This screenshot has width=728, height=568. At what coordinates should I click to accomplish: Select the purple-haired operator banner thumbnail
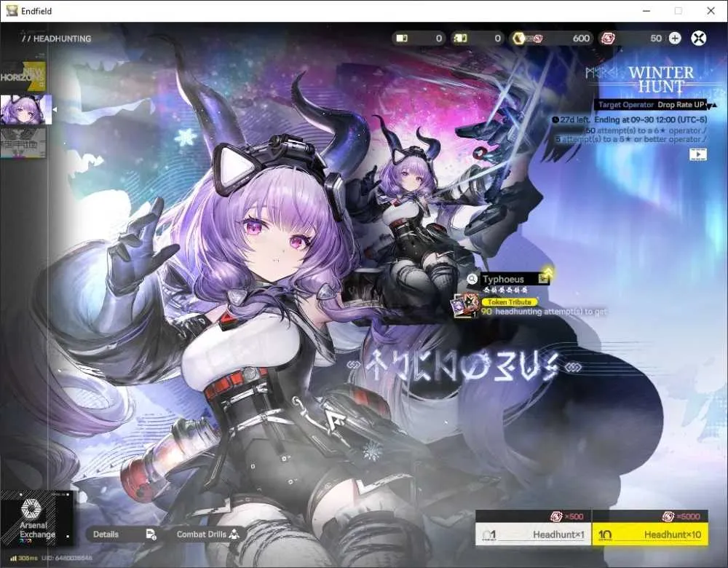tap(25, 110)
